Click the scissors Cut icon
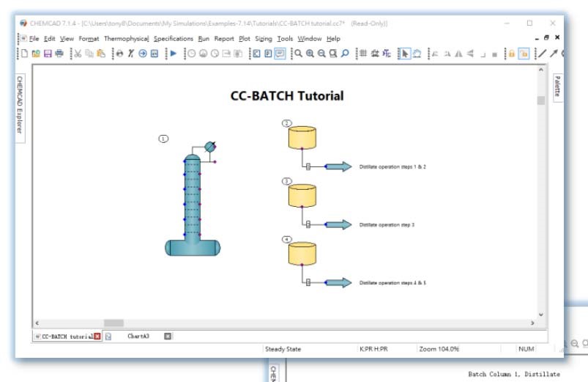 78,54
